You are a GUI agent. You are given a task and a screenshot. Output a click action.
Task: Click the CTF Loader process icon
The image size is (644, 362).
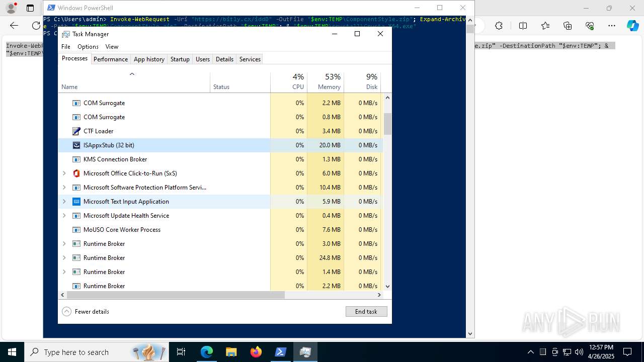[x=76, y=131]
